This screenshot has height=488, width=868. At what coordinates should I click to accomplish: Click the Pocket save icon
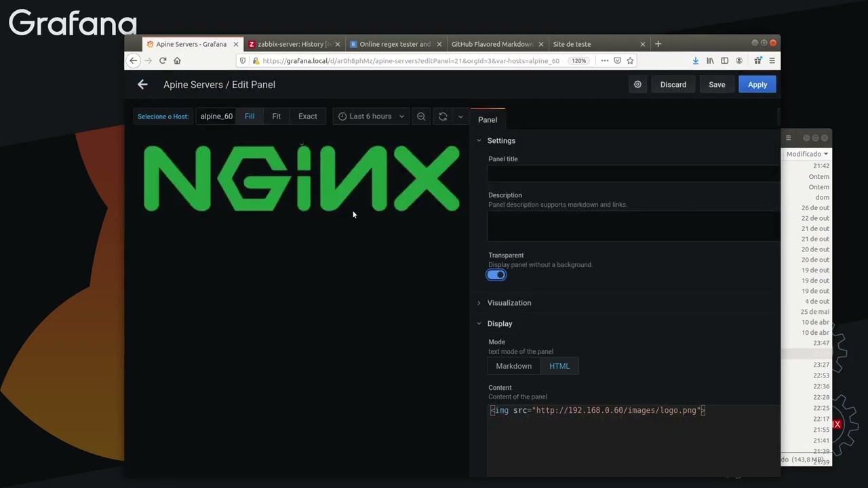click(x=617, y=60)
